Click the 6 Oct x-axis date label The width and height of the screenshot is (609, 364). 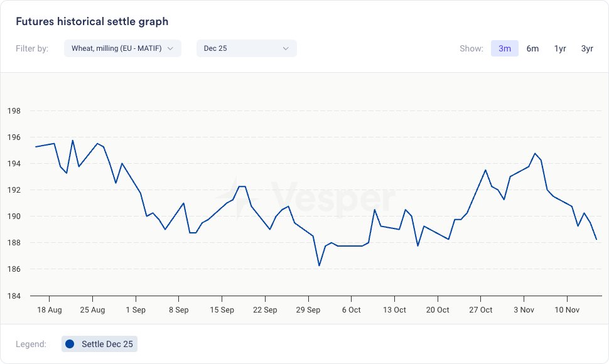point(351,310)
